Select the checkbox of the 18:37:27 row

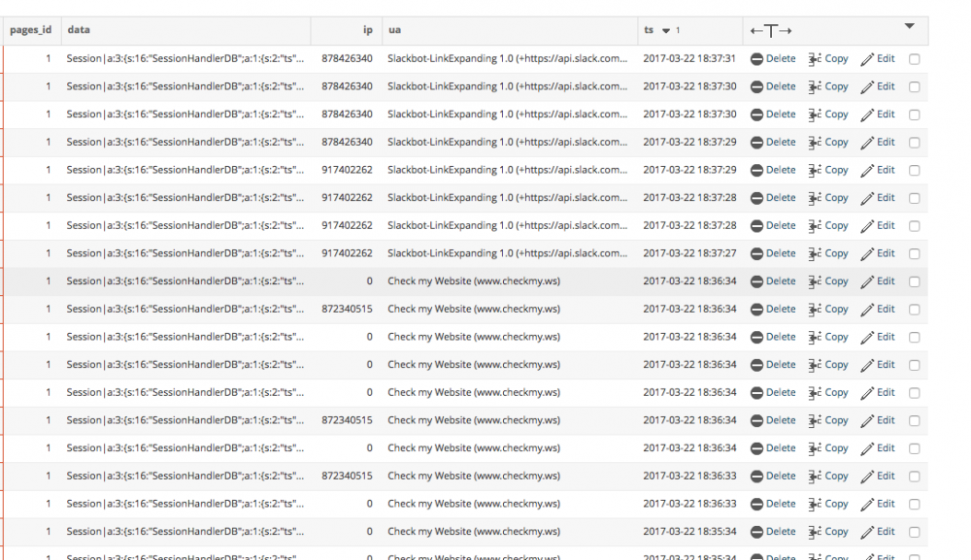pyautogui.click(x=914, y=254)
